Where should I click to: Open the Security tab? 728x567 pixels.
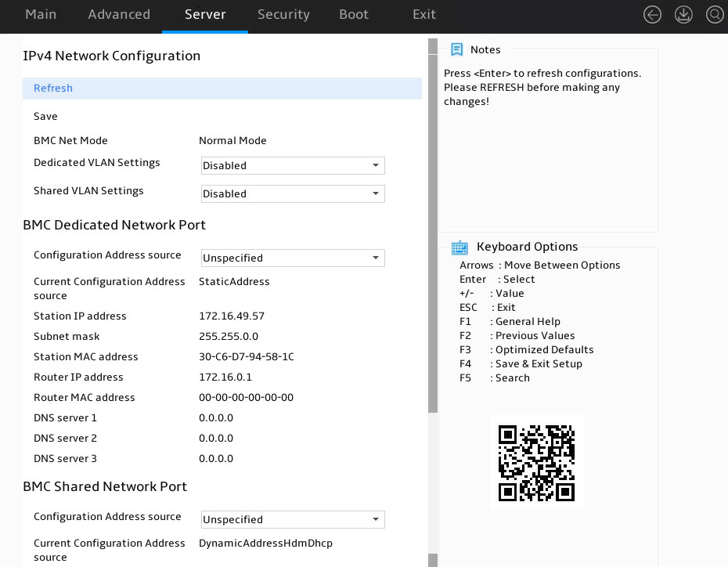[x=283, y=14]
